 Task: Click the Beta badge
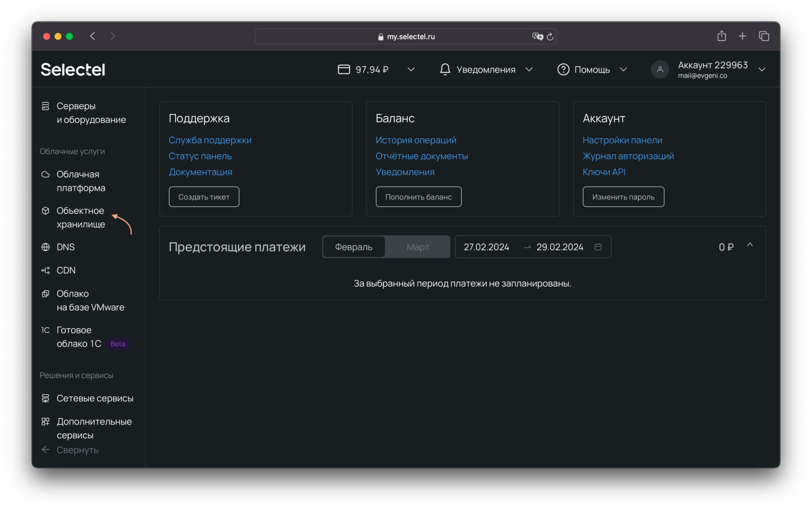coord(117,344)
